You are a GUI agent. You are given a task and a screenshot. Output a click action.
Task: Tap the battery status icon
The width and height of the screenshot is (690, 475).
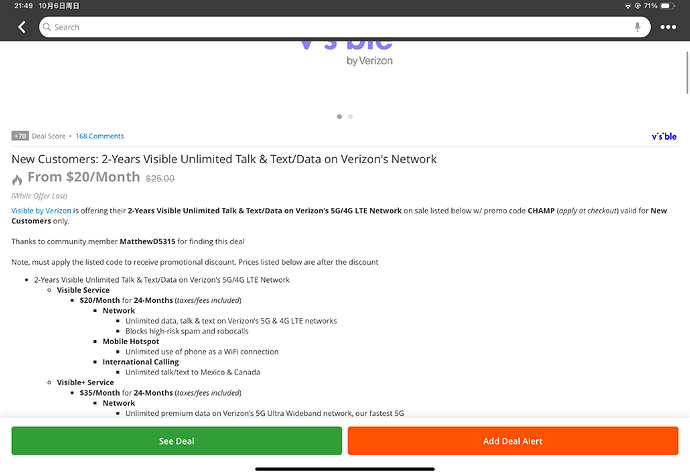(x=668, y=6)
